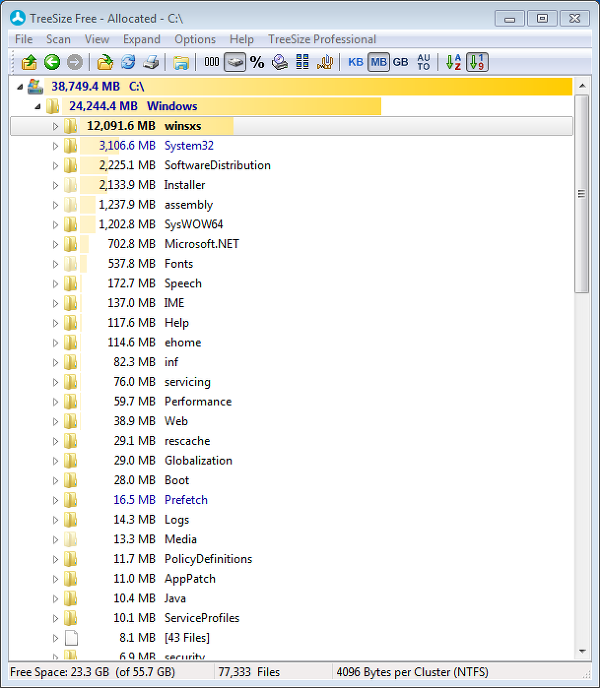Collapse the C:\ root node
Image resolution: width=600 pixels, height=688 pixels.
point(20,87)
